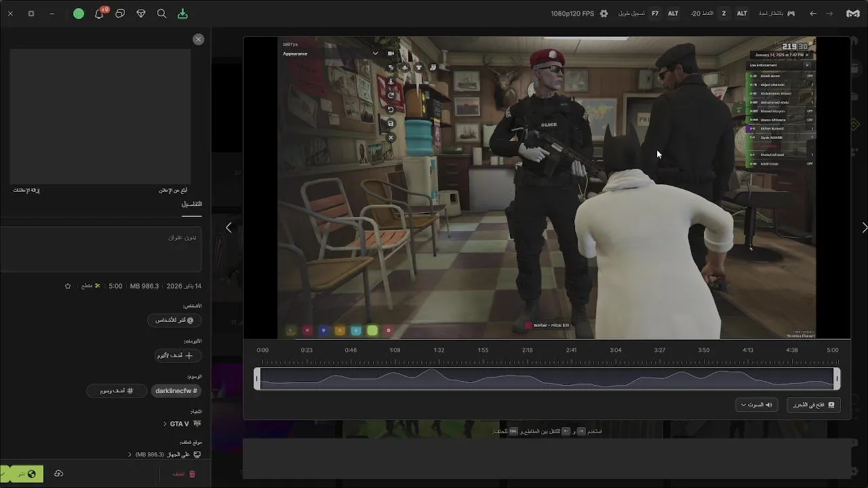The image size is (868, 488).
Task: Favorite the clip with star icon
Action: [x=67, y=286]
